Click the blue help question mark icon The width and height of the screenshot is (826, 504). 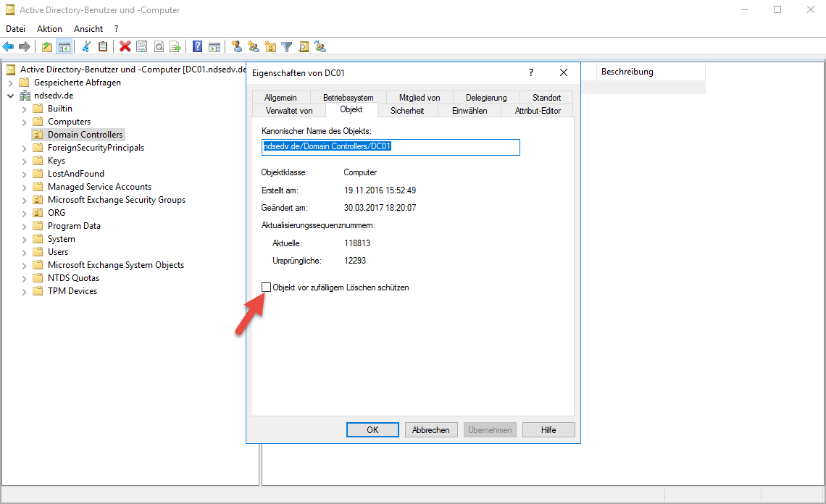point(197,47)
